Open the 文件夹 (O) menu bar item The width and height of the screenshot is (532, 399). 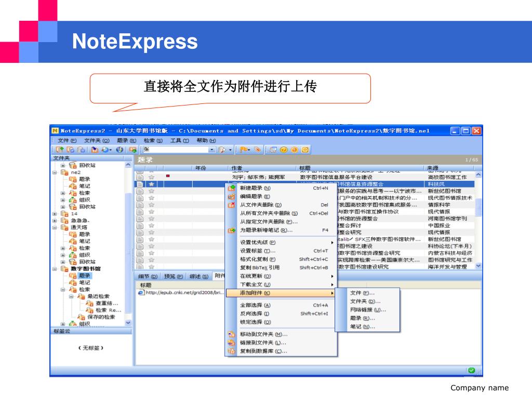pyautogui.click(x=97, y=140)
